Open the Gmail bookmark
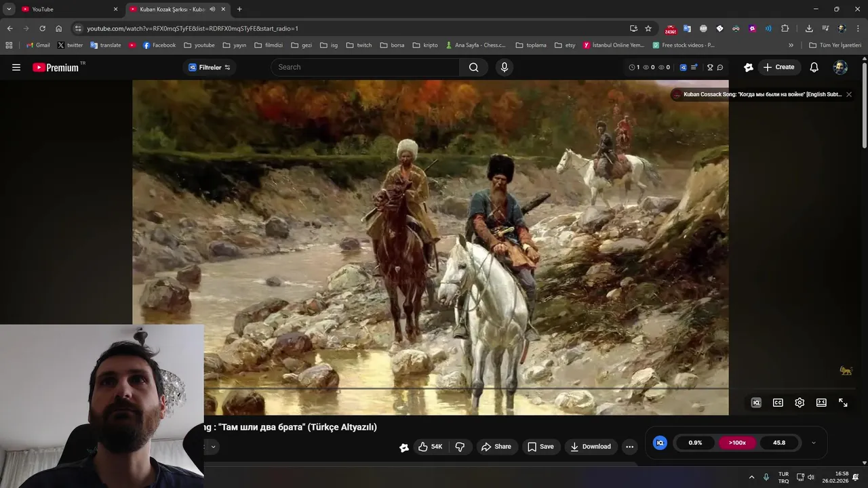 (38, 45)
